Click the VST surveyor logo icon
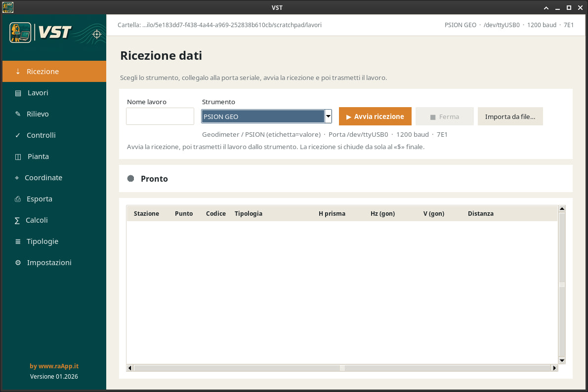 pyautogui.click(x=21, y=33)
